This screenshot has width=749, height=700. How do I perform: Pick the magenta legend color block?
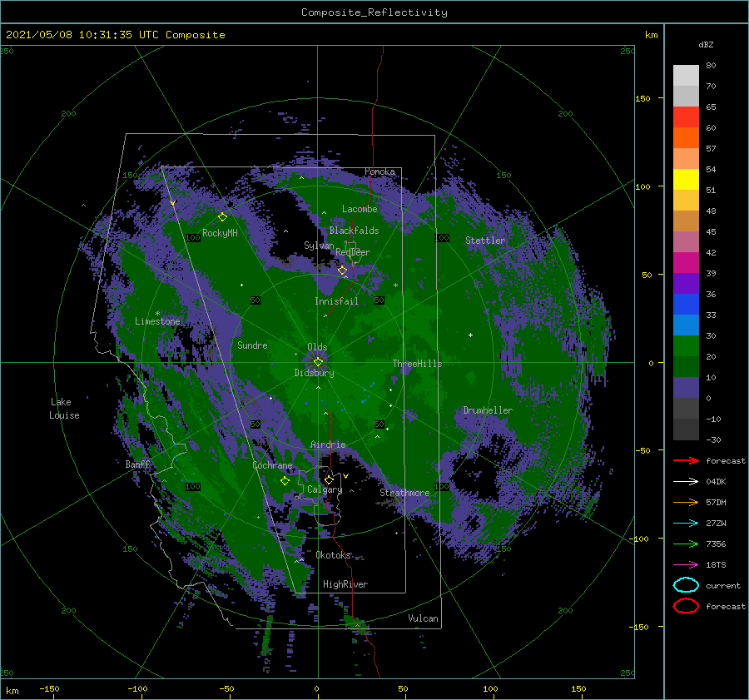pyautogui.click(x=686, y=262)
